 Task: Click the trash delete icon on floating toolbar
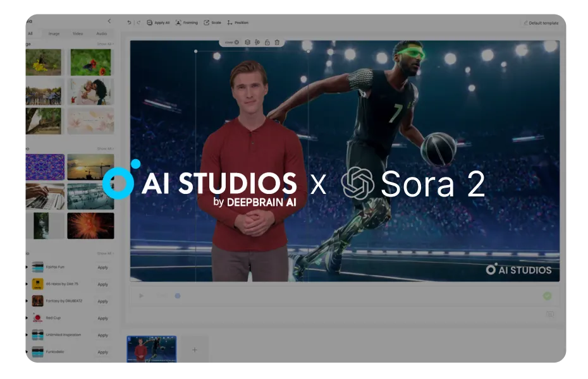tap(277, 42)
